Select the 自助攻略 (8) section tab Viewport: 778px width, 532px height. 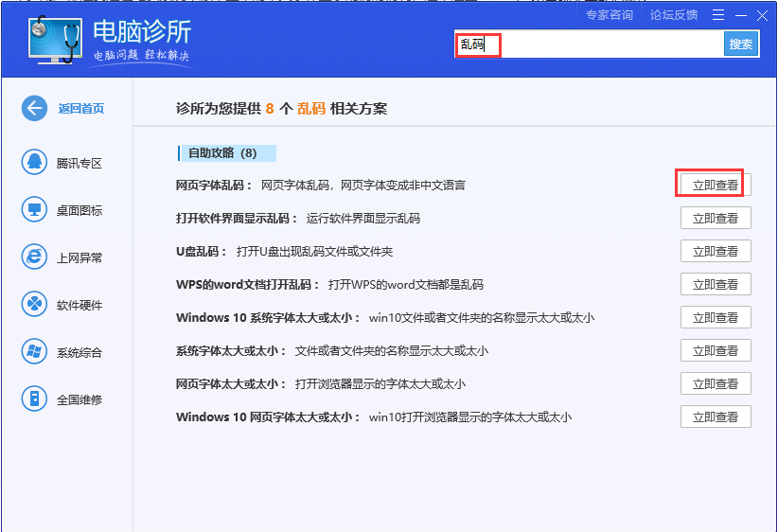(x=227, y=153)
